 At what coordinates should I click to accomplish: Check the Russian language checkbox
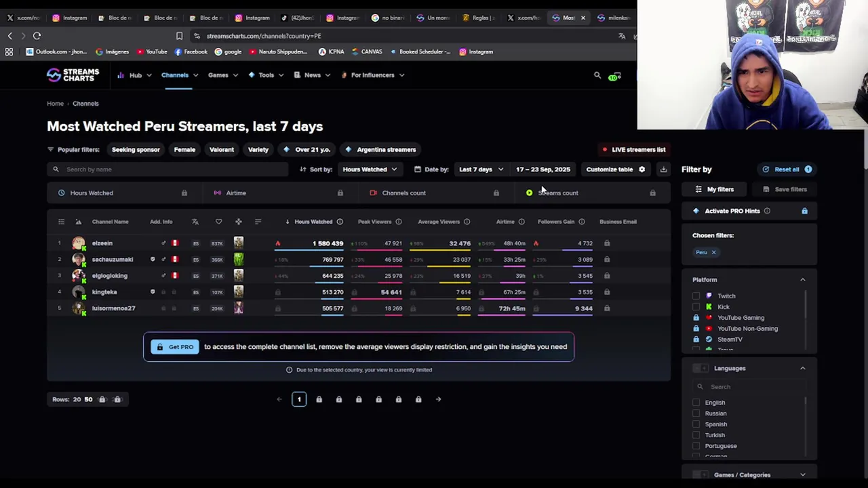click(696, 413)
